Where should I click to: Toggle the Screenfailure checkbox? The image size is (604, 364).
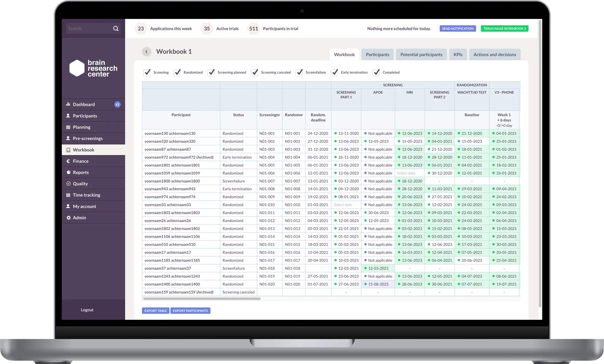point(299,72)
